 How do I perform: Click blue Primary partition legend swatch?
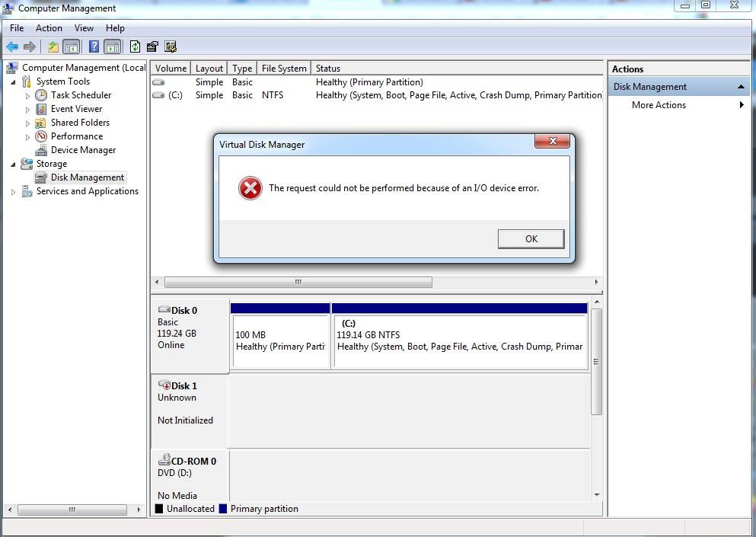[x=223, y=509]
